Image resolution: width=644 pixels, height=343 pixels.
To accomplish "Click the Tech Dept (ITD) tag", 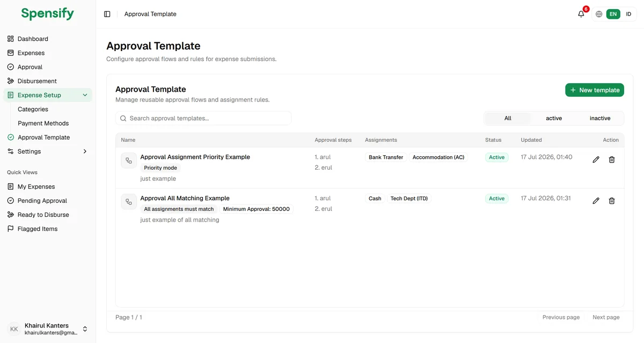I will 409,199.
